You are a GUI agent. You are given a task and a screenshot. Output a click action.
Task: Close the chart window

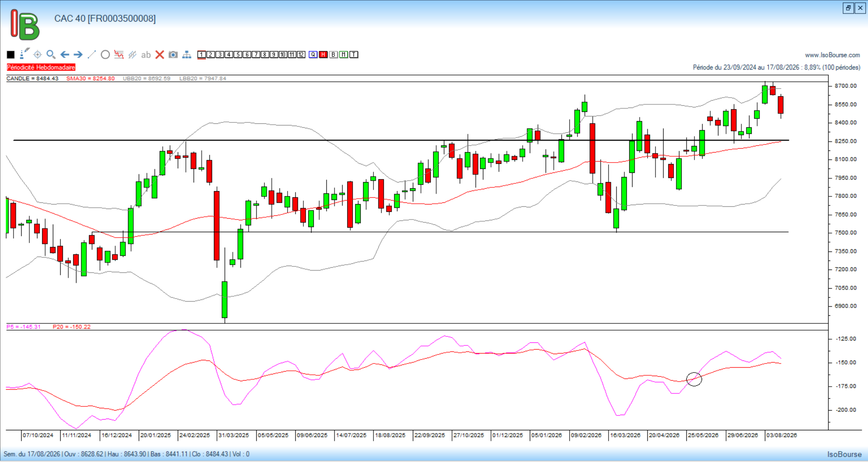[x=860, y=8]
